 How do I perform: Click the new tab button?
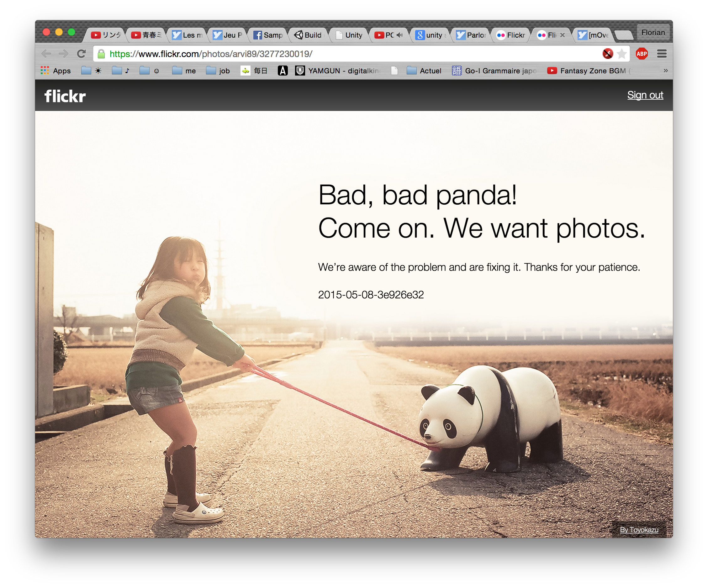coord(624,35)
